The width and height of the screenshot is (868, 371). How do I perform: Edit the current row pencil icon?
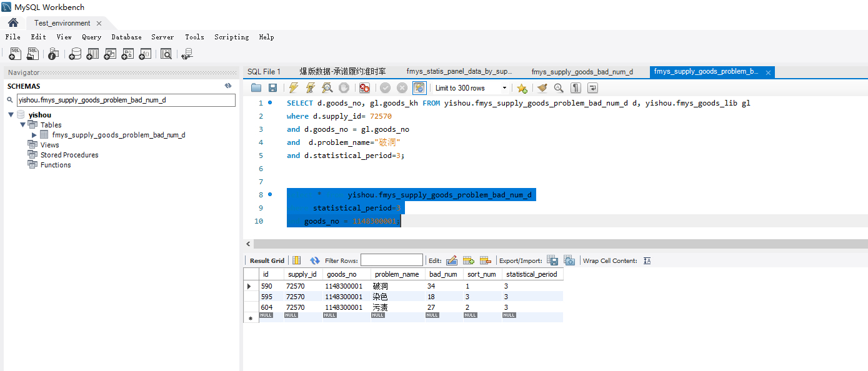[x=452, y=260]
